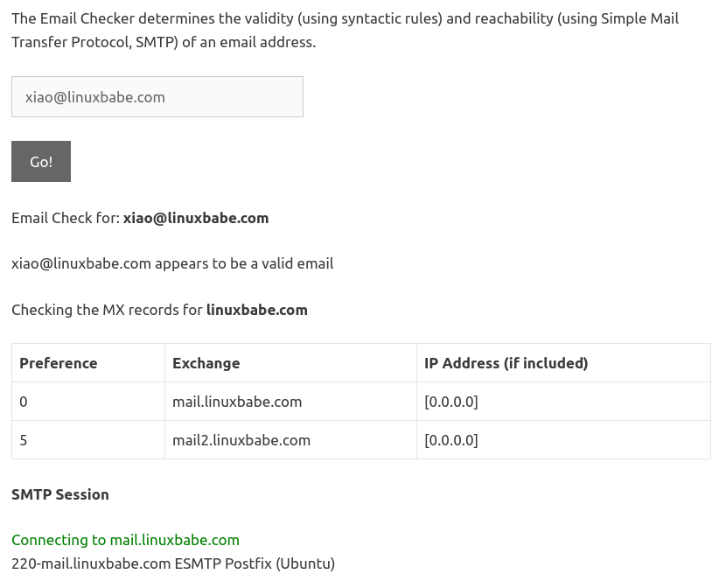Click the 220 ESMTP Postfix (Ubuntu) response line

pos(173,563)
